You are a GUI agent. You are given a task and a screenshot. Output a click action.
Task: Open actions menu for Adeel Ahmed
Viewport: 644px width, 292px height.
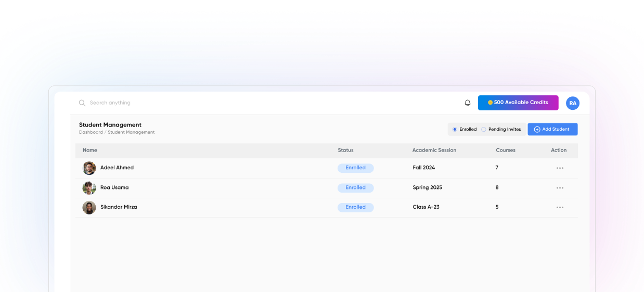[560, 168]
